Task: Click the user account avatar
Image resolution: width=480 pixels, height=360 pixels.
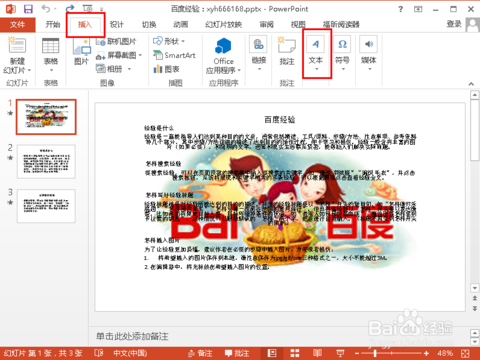Action: tap(473, 25)
